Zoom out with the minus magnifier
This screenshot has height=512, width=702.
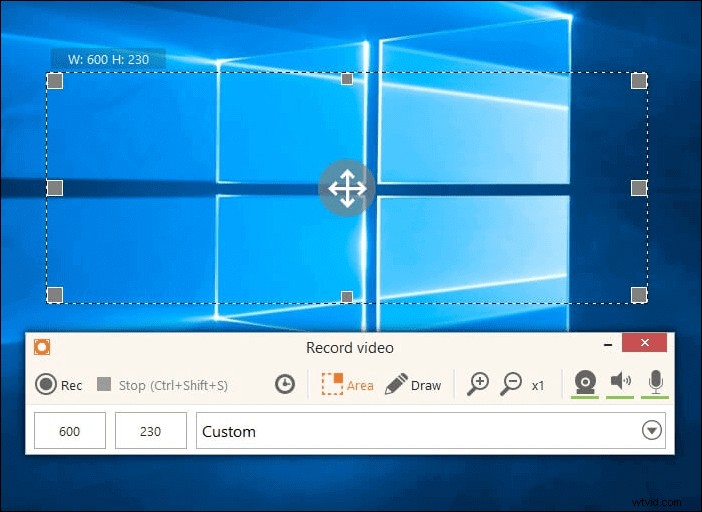pyautogui.click(x=511, y=384)
